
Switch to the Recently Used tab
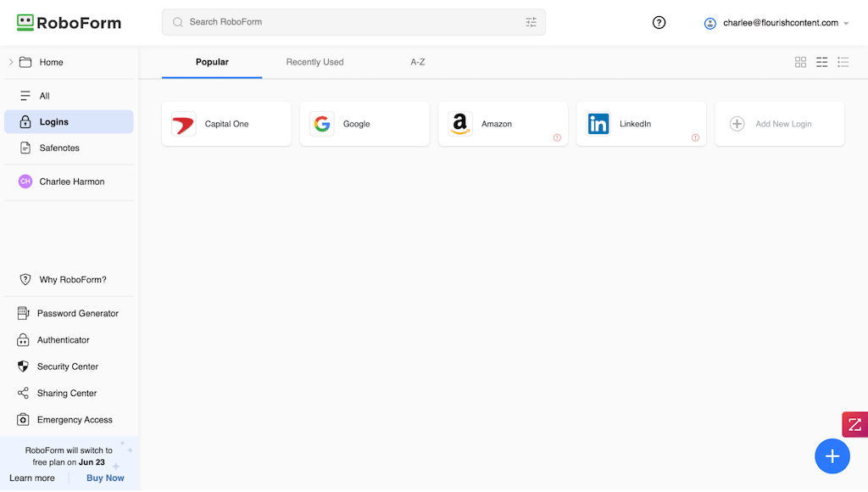(x=314, y=62)
